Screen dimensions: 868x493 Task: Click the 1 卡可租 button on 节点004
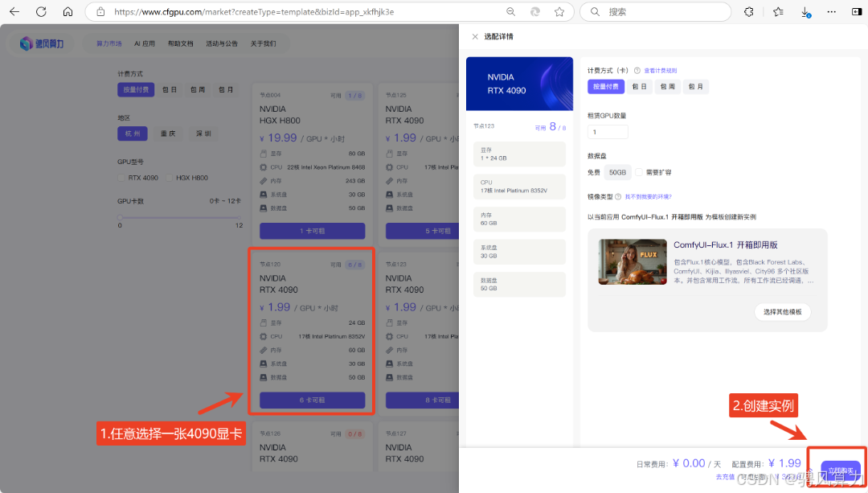312,231
